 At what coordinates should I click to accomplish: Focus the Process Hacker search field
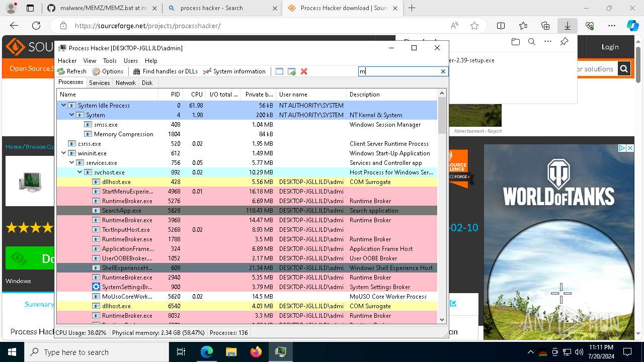[x=398, y=71]
